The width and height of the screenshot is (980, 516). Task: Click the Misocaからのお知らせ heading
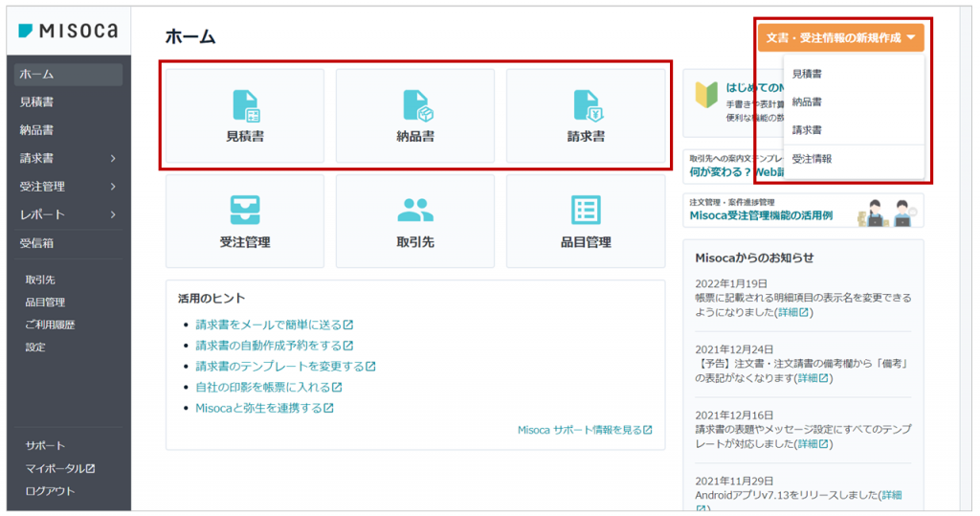click(x=754, y=258)
